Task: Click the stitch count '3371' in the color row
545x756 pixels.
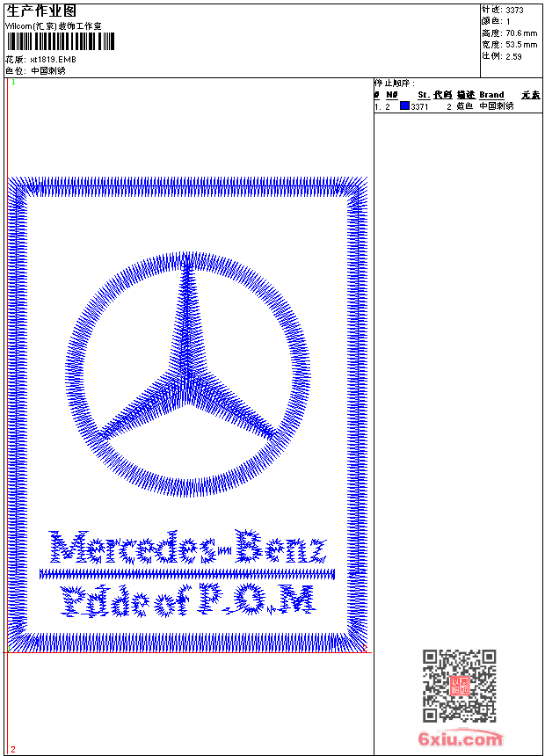Action: pos(419,106)
